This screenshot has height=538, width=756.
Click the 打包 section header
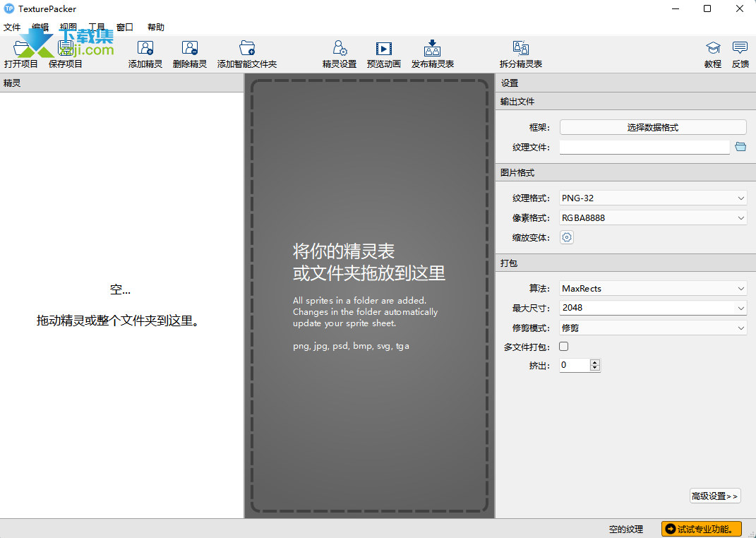tap(625, 263)
